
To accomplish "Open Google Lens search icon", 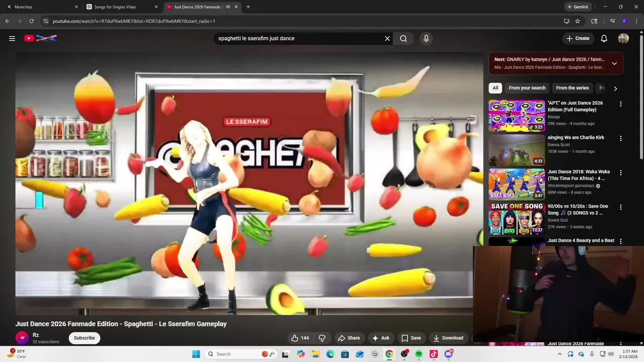I will [594, 21].
